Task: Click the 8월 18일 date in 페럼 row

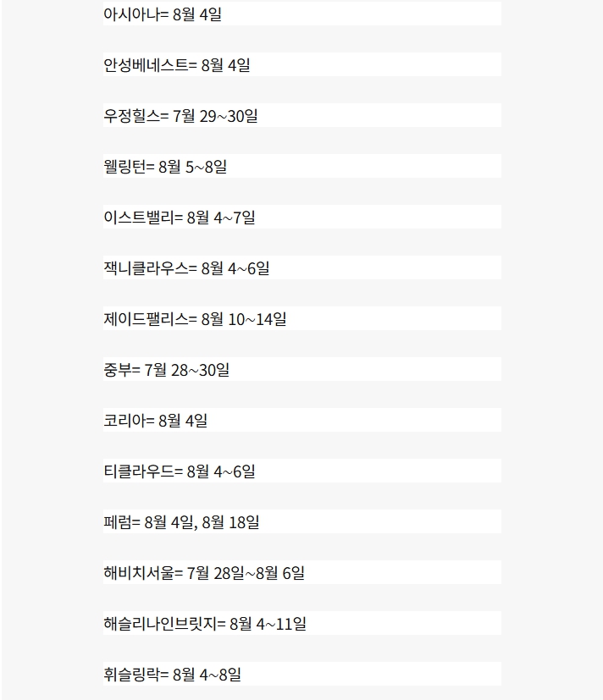Action: click(x=230, y=522)
